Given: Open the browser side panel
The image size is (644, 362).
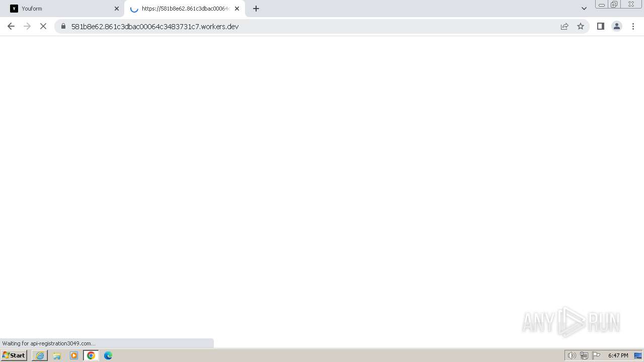Looking at the screenshot, I should pos(600,26).
